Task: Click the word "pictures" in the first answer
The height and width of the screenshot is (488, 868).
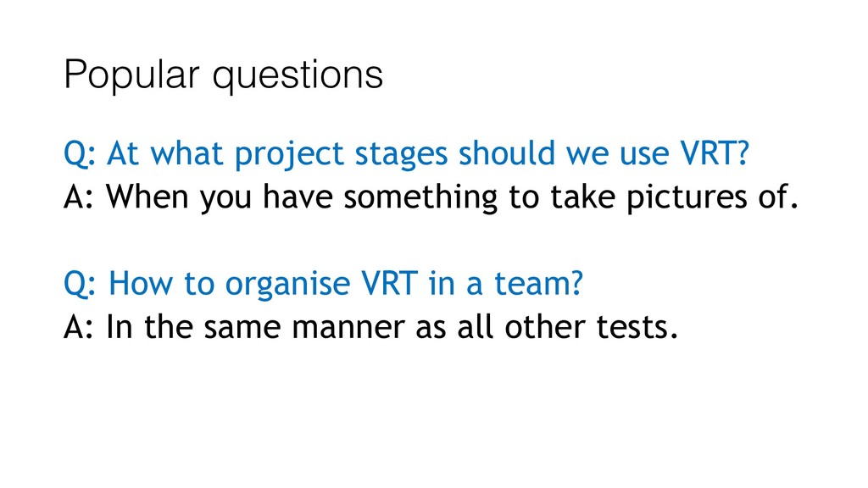Action: [x=687, y=198]
